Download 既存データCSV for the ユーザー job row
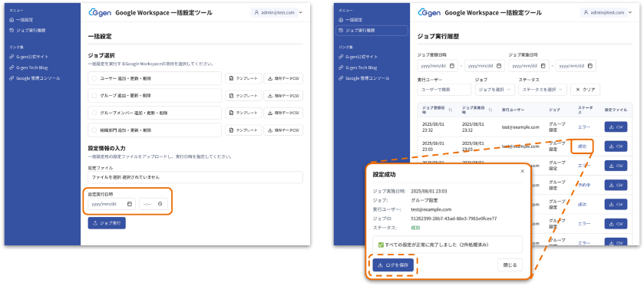Image resolution: width=644 pixels, height=286 pixels. (x=283, y=78)
